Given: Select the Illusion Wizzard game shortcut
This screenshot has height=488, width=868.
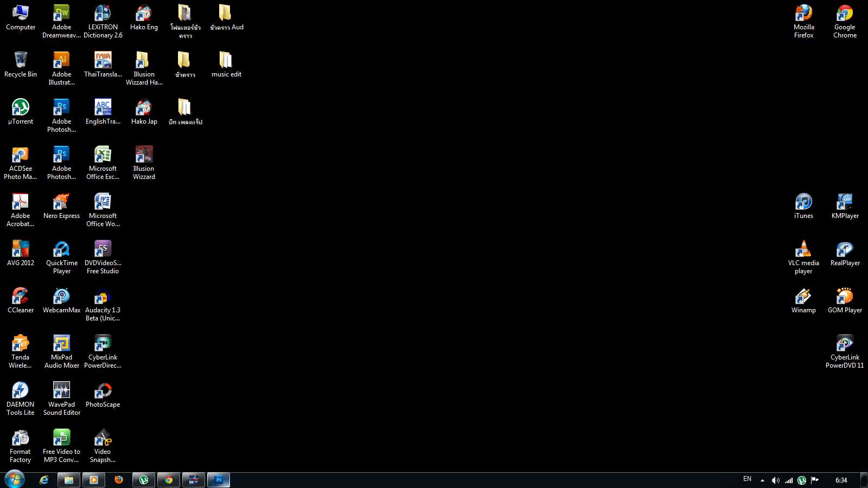Looking at the screenshot, I should point(144,163).
